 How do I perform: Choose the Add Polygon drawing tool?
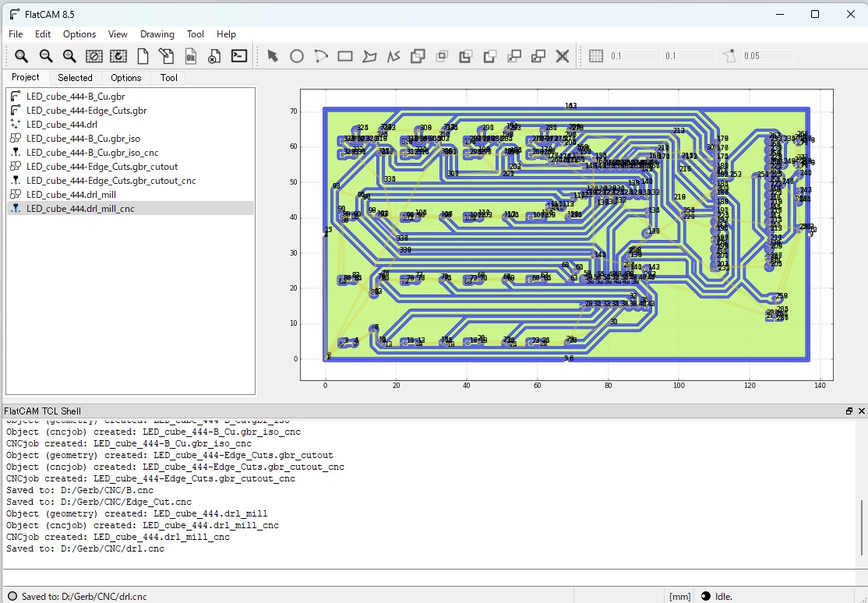pos(369,56)
